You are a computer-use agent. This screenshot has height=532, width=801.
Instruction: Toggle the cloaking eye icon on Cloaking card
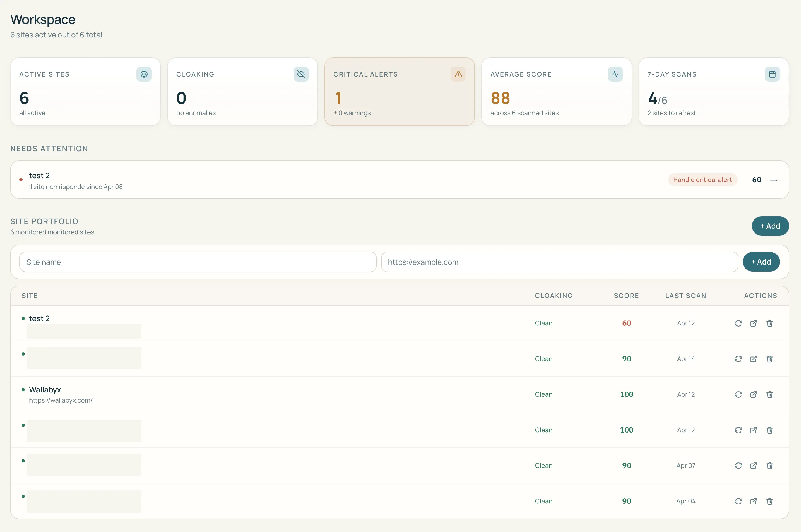301,74
